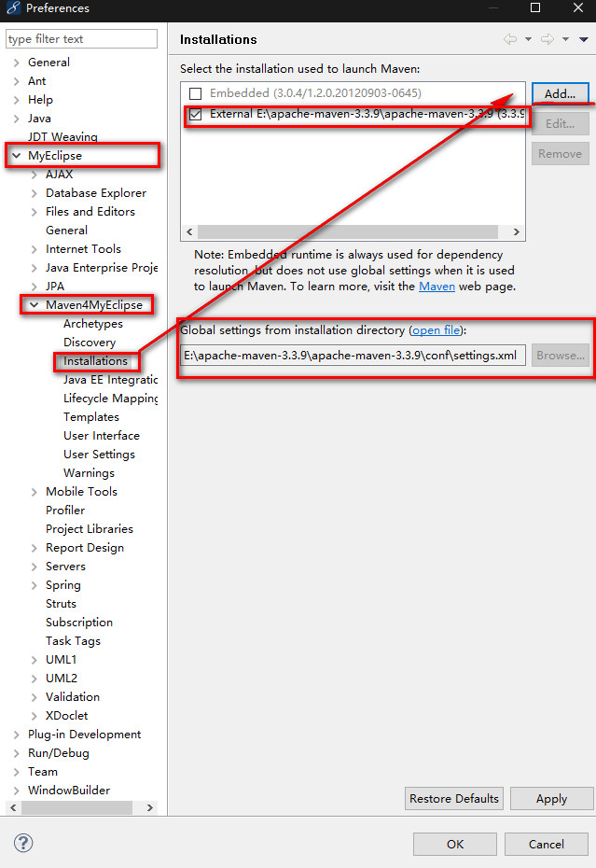Image resolution: width=596 pixels, height=868 pixels.
Task: Dismiss dialog with Cancel button
Action: (x=547, y=844)
